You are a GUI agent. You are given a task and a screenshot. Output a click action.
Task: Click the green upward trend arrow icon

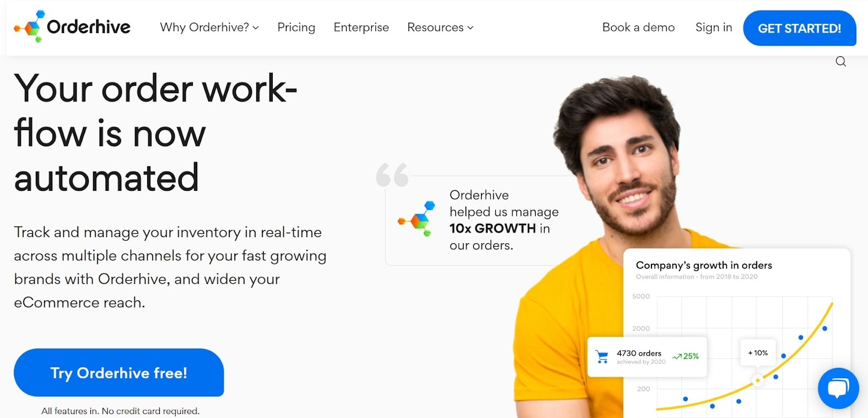click(x=677, y=357)
